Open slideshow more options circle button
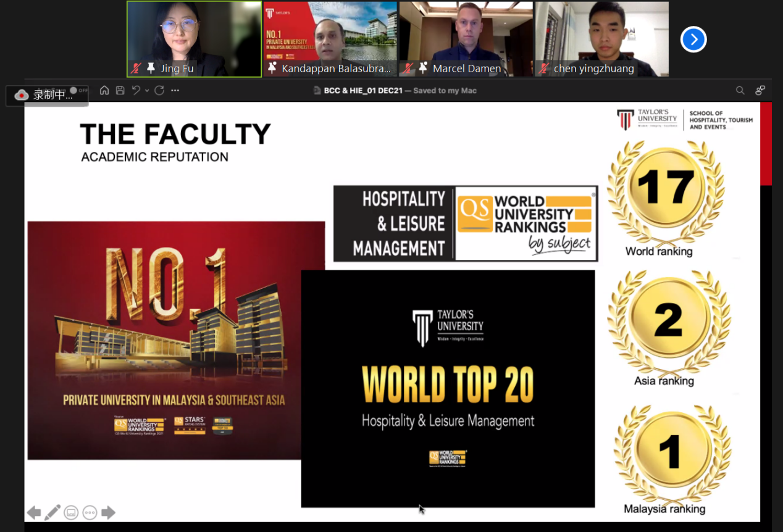This screenshot has width=783, height=532. [x=90, y=512]
